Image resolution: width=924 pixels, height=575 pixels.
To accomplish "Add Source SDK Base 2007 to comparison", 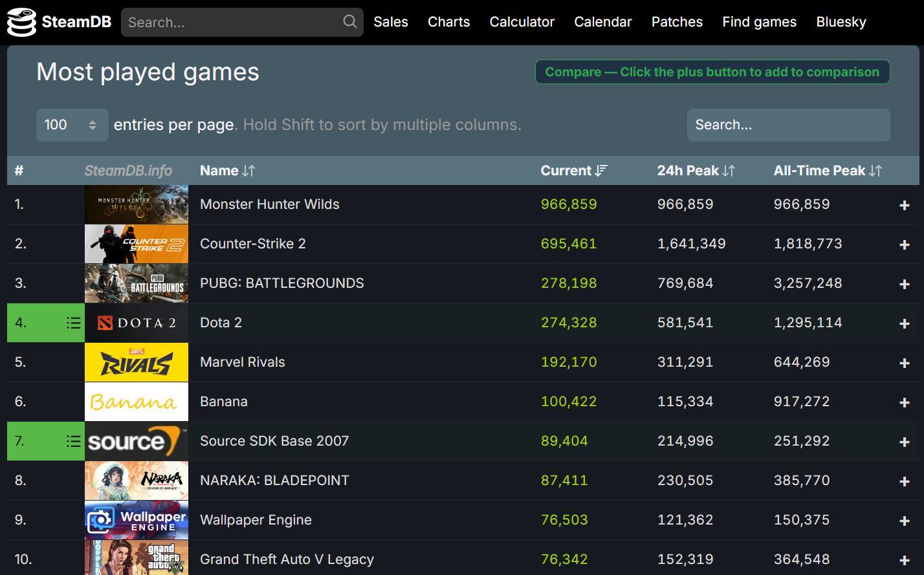I will (x=904, y=442).
